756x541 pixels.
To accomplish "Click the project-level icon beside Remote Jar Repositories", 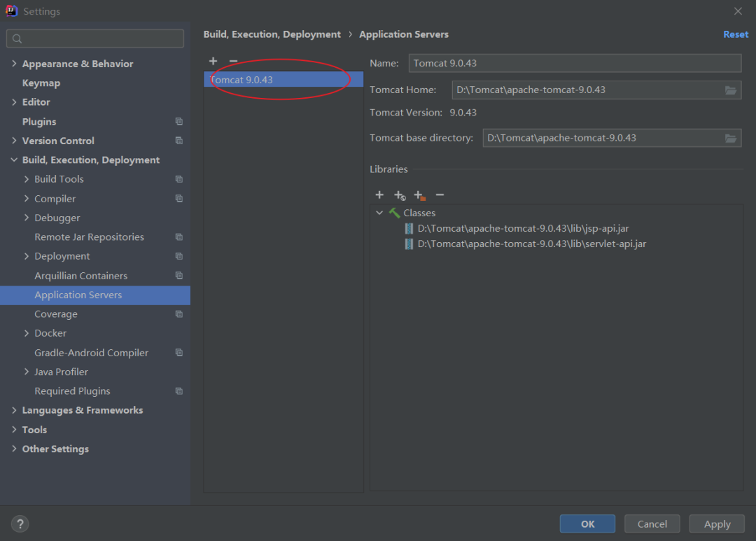I will click(179, 237).
